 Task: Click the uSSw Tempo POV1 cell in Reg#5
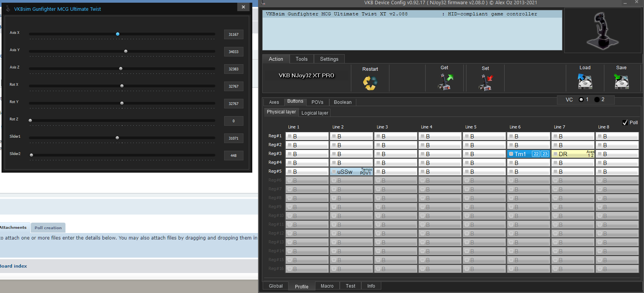coord(351,171)
